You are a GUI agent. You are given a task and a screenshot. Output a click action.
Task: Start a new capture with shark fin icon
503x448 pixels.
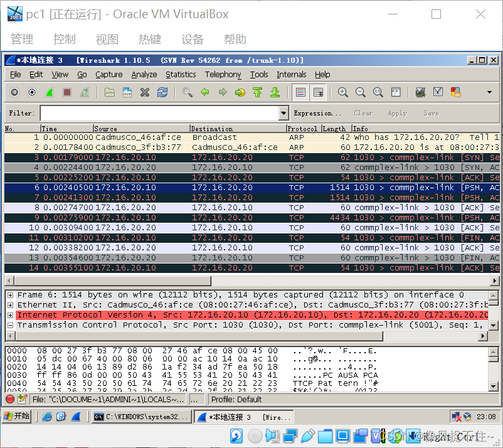50,92
